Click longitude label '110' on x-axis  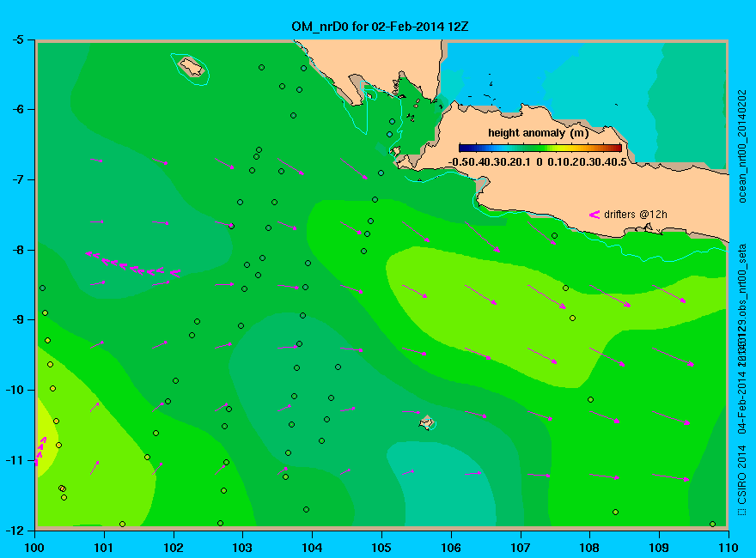tap(729, 548)
